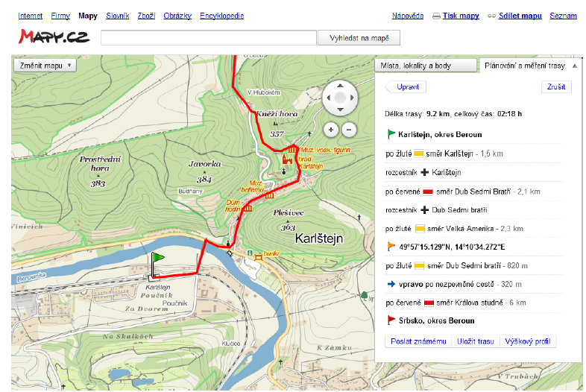Click the red trail marker for směr Dub Sedmi Bratří
This screenshot has height=392, width=586.
[427, 192]
